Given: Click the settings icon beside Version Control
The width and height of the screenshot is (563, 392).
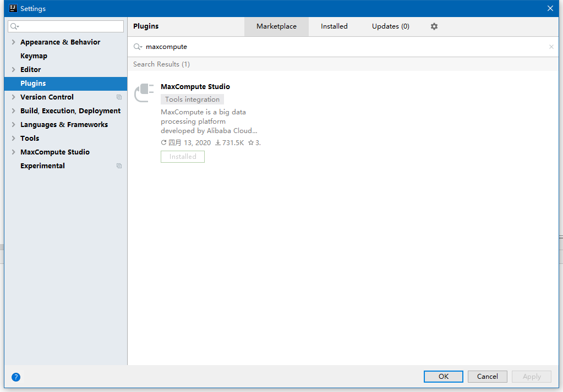Looking at the screenshot, I should (119, 97).
